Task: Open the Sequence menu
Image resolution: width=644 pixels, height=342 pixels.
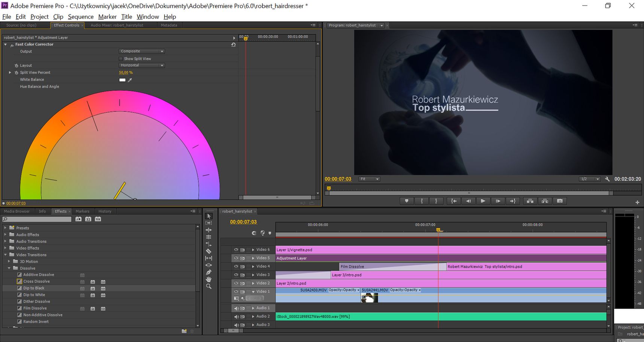Action: click(80, 16)
